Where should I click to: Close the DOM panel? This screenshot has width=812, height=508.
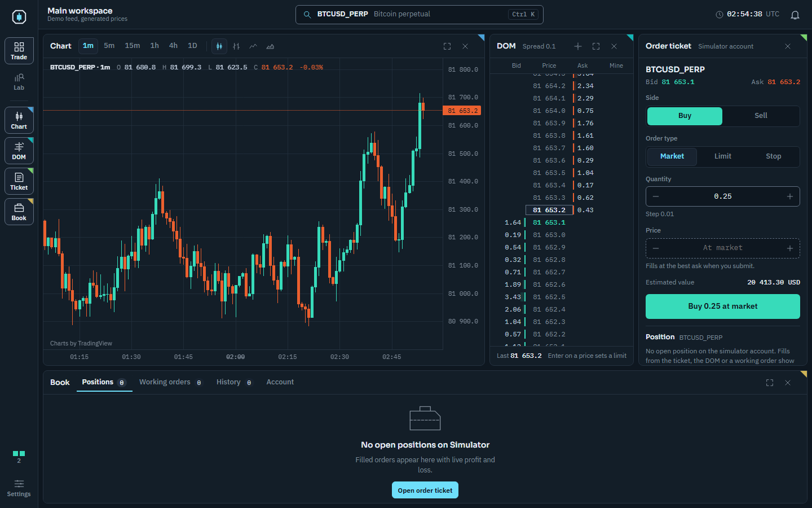tap(614, 46)
